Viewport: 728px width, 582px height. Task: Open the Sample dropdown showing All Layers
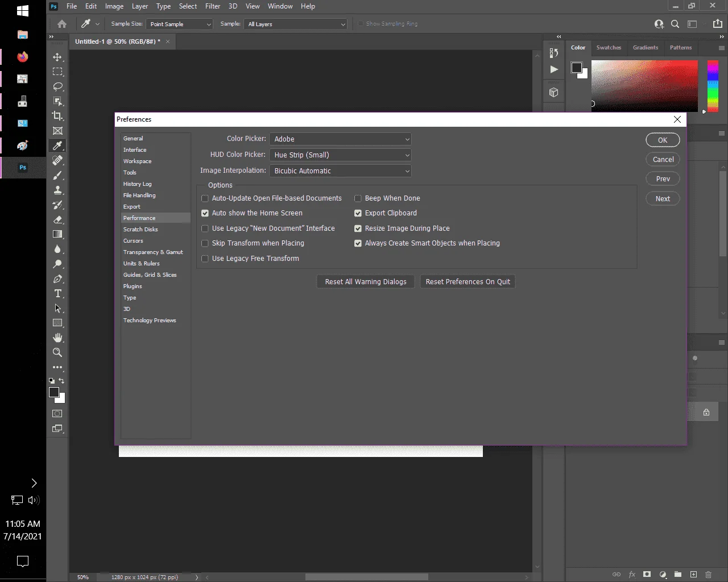pyautogui.click(x=296, y=24)
